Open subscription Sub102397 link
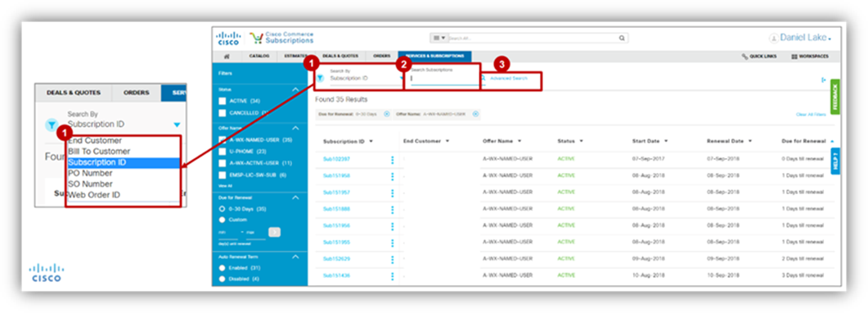This screenshot has width=868, height=313. point(336,159)
